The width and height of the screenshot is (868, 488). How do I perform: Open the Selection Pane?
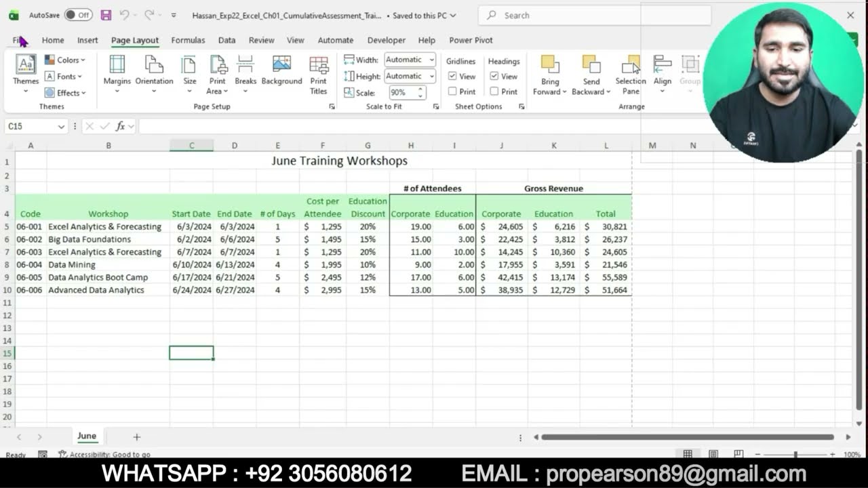631,75
